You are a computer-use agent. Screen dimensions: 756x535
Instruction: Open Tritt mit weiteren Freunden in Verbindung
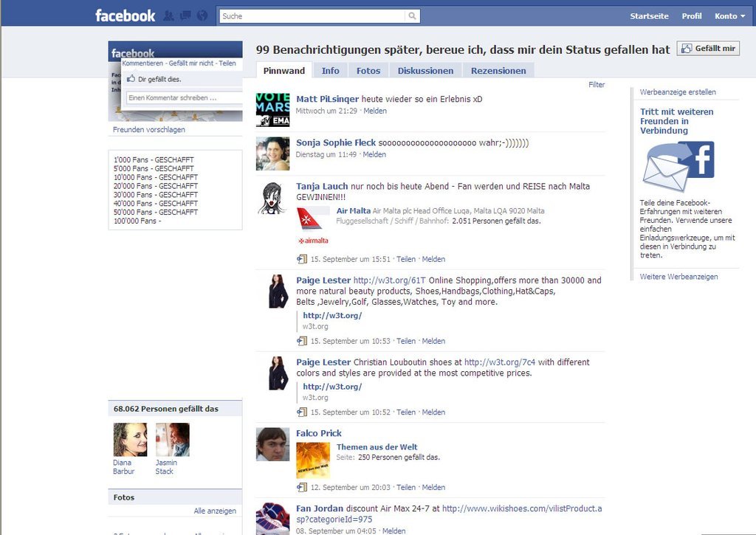point(676,121)
